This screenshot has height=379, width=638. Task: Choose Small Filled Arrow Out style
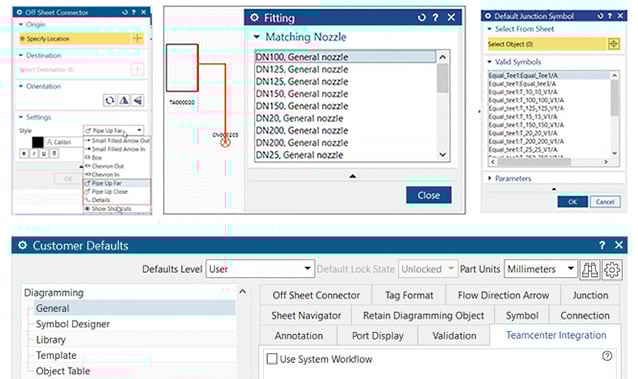pyautogui.click(x=117, y=140)
